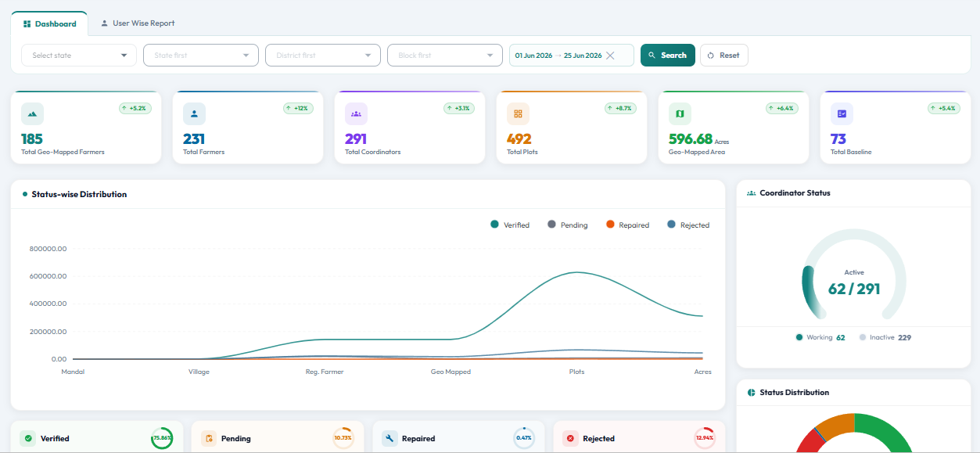The image size is (980, 453).
Task: Open the District first dropdown
Action: (323, 56)
